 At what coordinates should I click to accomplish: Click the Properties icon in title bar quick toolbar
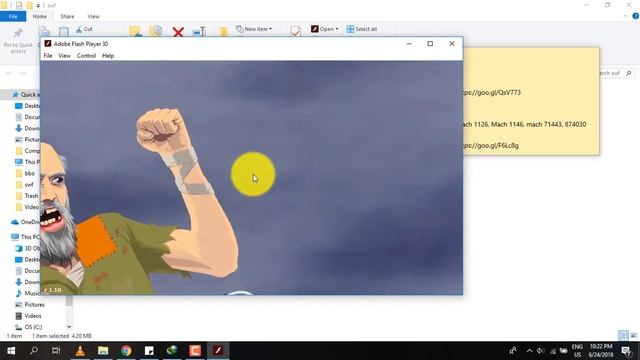click(x=19, y=6)
